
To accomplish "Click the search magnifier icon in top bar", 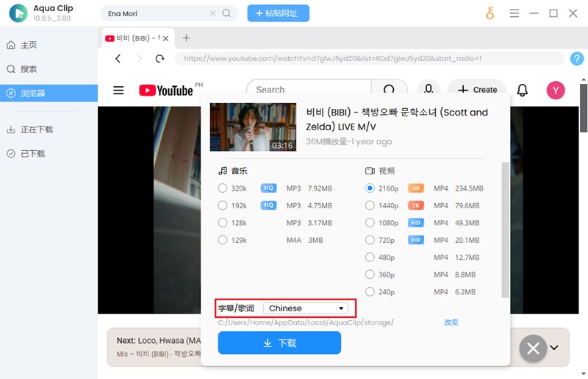I will (x=226, y=13).
